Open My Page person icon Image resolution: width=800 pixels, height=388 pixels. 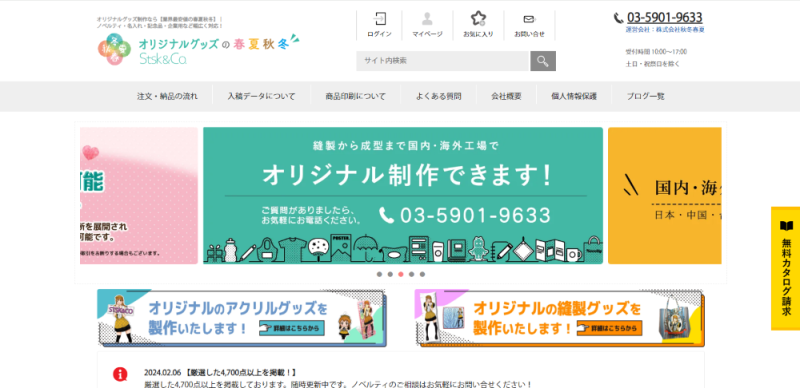(428, 19)
